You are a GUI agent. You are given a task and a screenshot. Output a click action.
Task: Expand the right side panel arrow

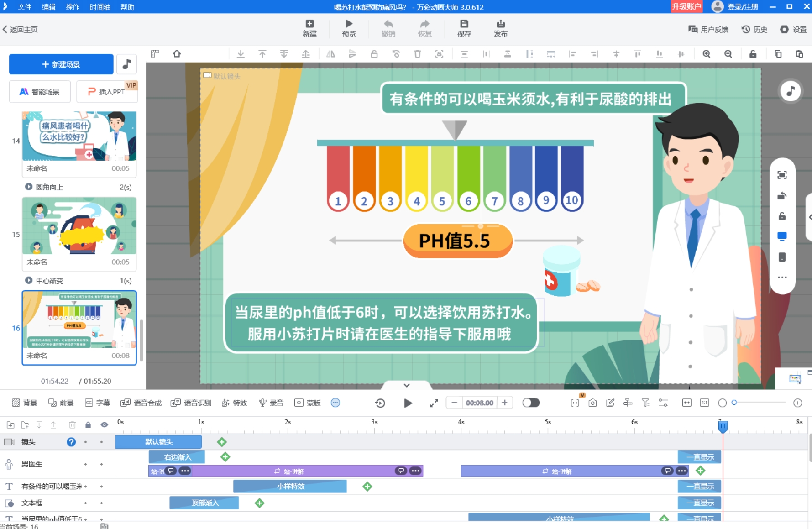[x=809, y=217]
